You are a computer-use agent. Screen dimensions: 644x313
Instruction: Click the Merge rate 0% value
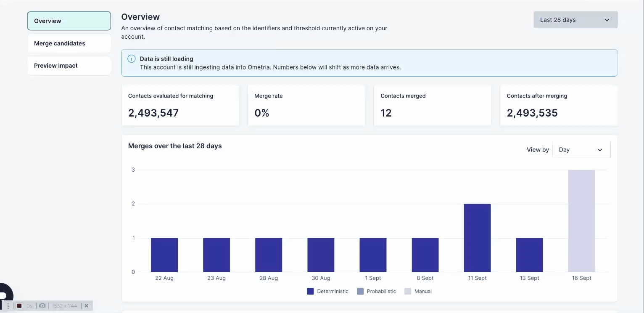261,113
